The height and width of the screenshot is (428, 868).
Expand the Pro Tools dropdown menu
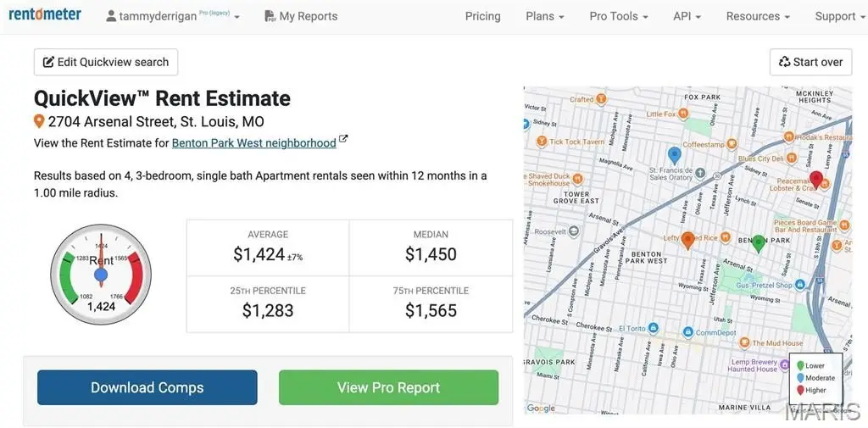[x=618, y=16]
